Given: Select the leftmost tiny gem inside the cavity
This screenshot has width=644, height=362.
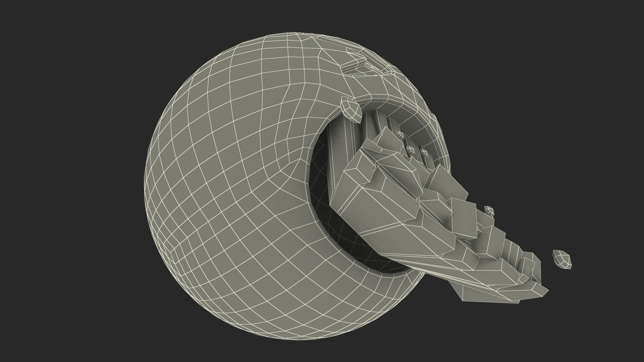Looking at the screenshot, I should point(399,135).
